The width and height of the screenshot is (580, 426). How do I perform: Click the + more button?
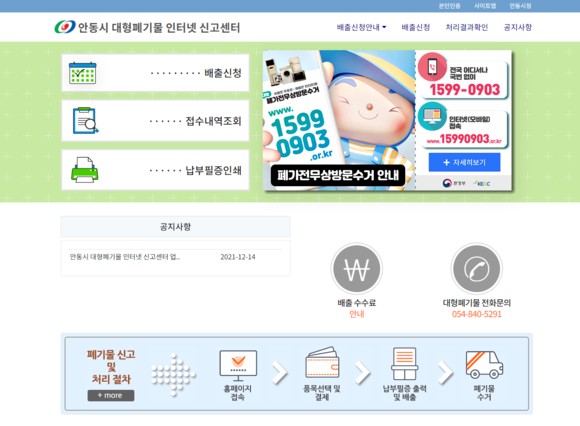[111, 395]
